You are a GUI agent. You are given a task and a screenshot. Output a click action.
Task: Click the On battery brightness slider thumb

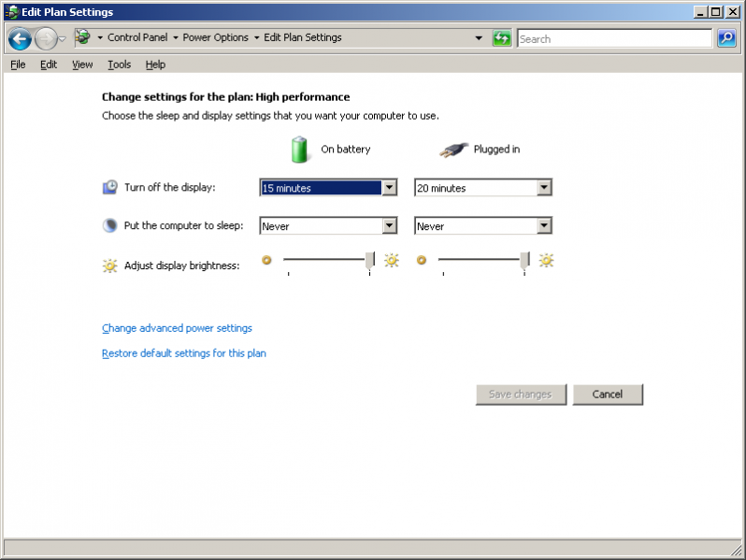369,261
